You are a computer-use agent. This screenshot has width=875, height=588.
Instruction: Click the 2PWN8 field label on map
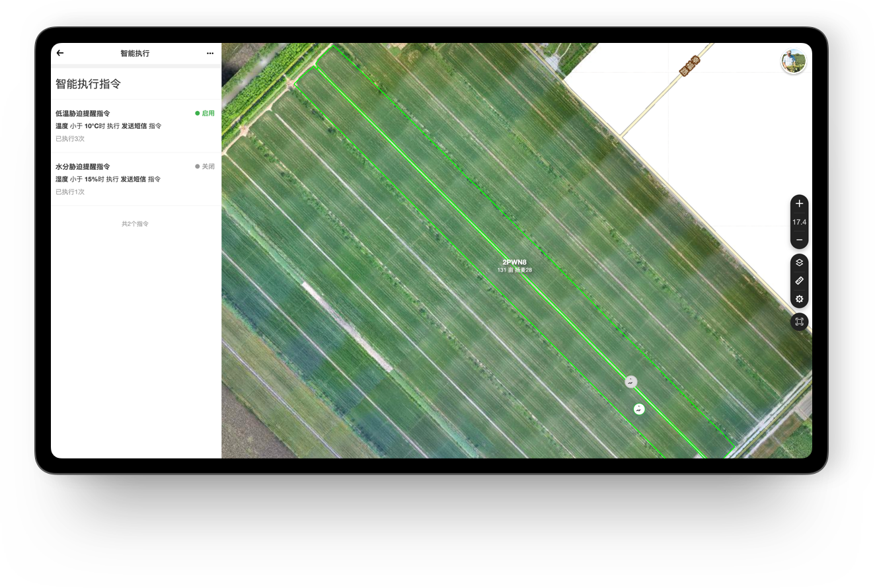tap(514, 262)
